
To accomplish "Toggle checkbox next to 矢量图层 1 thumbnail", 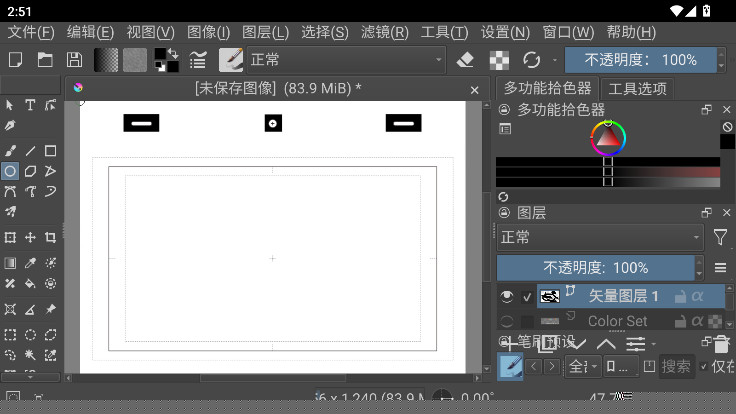I will pos(527,296).
